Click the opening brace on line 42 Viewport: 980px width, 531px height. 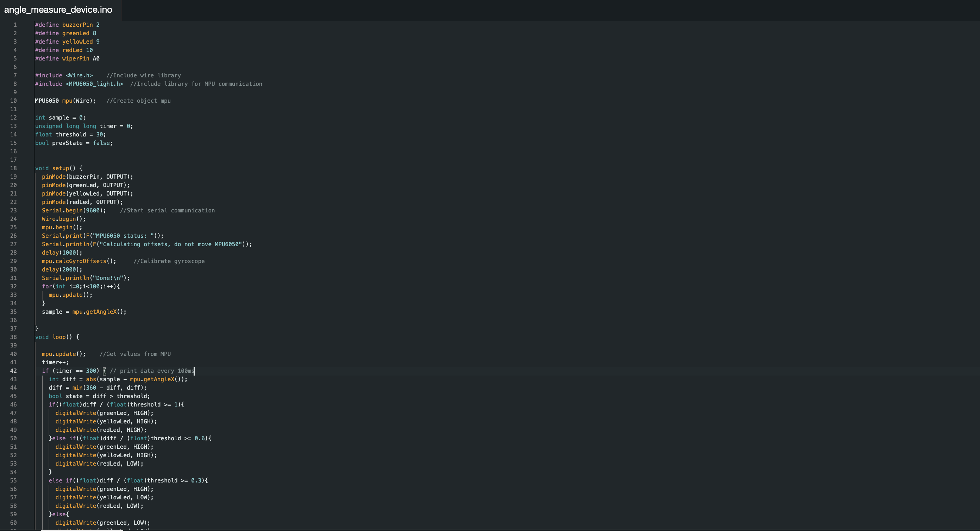105,371
